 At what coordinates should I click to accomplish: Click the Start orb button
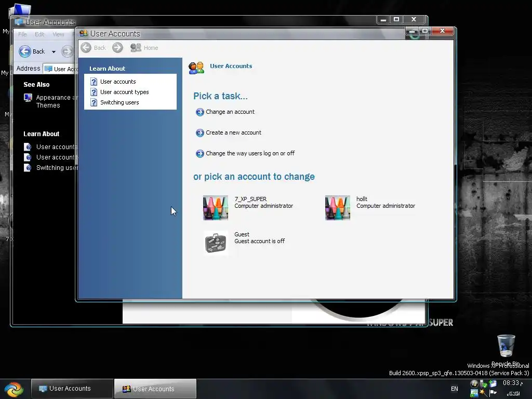(x=14, y=389)
